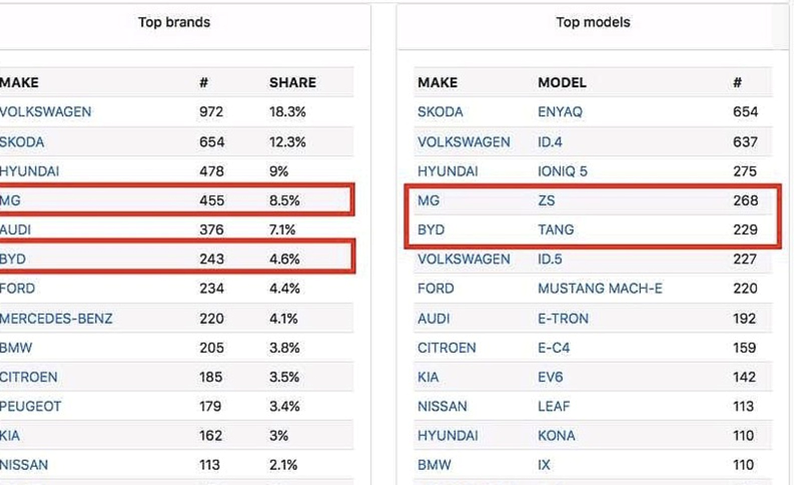Viewport: 794px width, 485px height.
Task: Select HYUNDAI link in the KONA row
Action: 447,437
